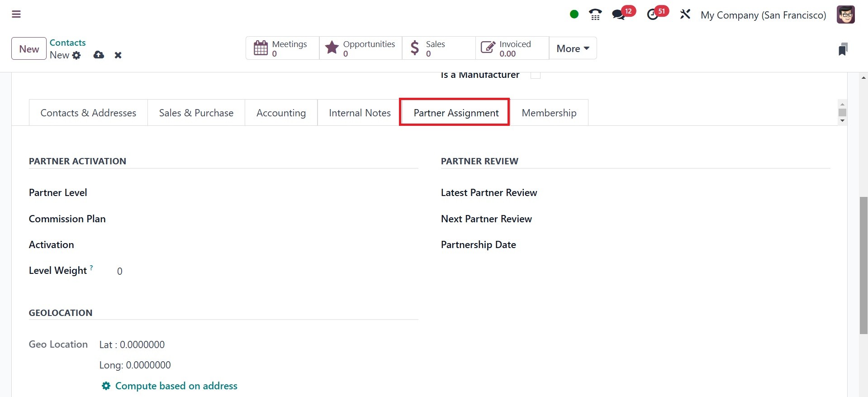Image resolution: width=868 pixels, height=397 pixels.
Task: Open the main hamburger menu
Action: (16, 14)
